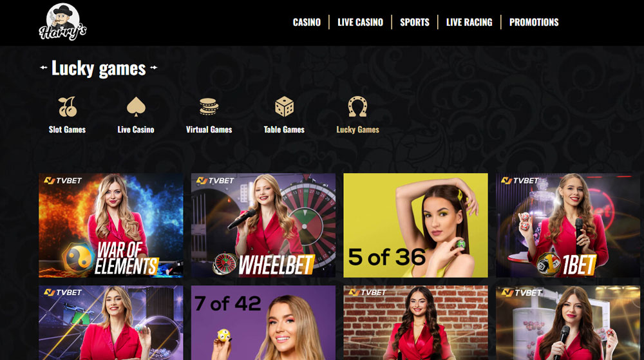Select the Lucky Games horseshoe icon

click(357, 107)
